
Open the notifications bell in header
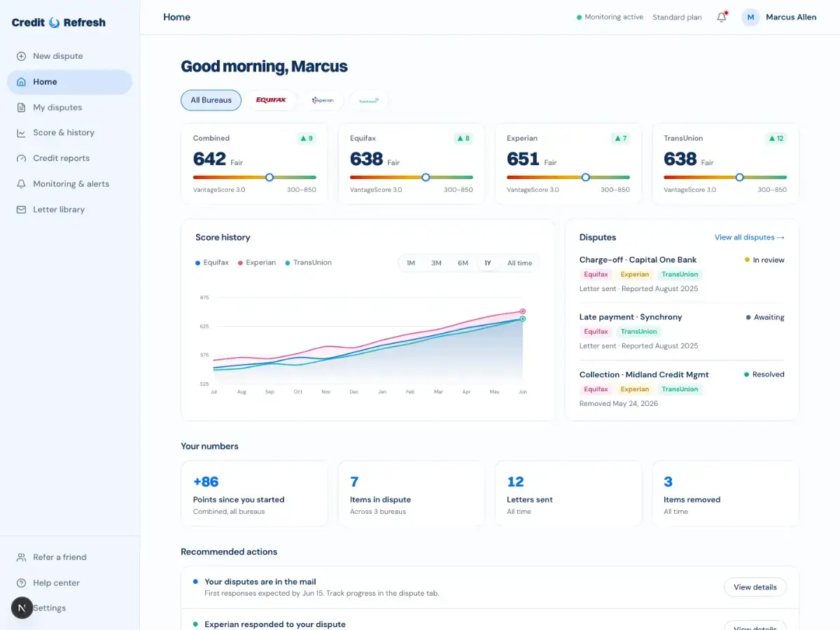722,17
